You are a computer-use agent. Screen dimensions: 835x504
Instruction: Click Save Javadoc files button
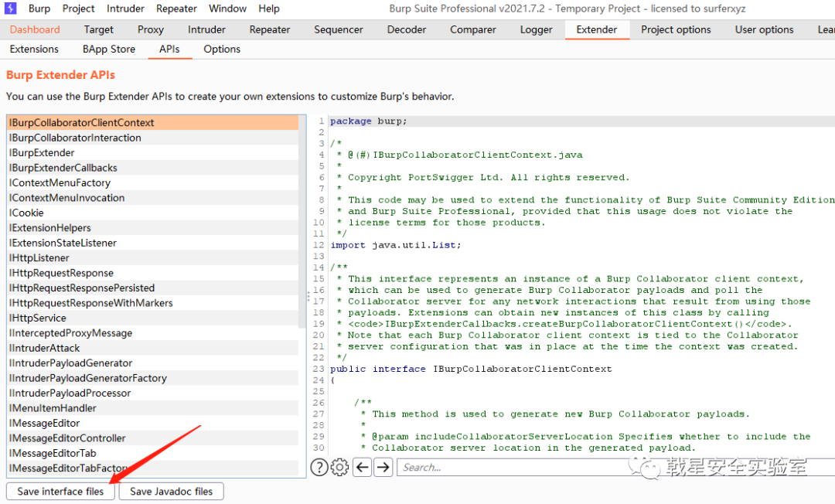pos(171,491)
